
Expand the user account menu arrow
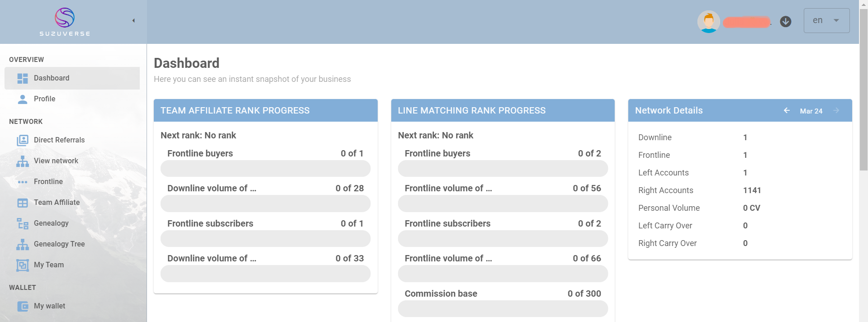click(x=786, y=21)
